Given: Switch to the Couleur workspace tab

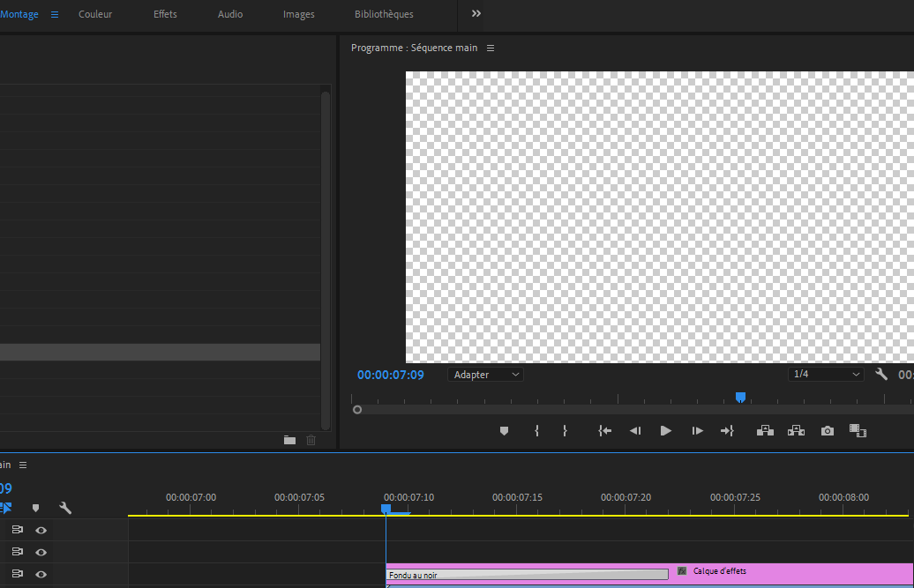Looking at the screenshot, I should (95, 14).
